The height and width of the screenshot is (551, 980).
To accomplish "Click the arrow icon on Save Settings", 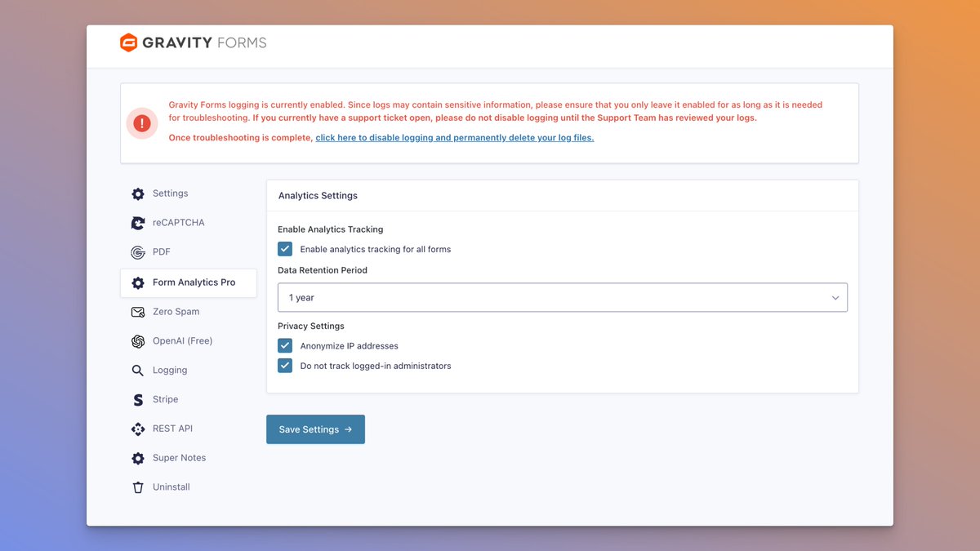I will pos(348,429).
